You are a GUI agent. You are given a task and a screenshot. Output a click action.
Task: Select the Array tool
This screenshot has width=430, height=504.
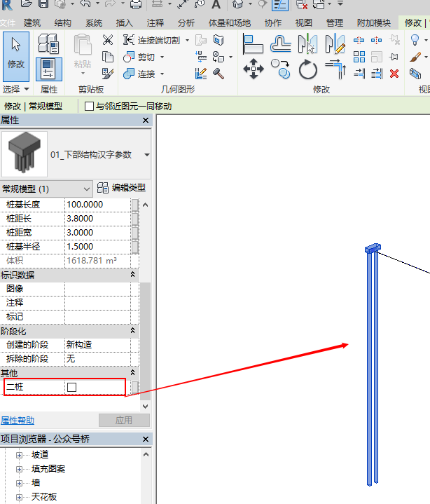click(x=359, y=57)
